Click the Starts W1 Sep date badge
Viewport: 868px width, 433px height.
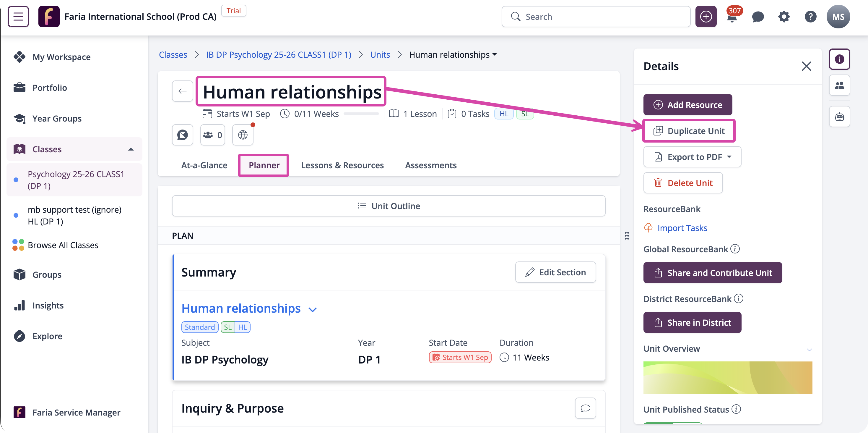(x=460, y=358)
